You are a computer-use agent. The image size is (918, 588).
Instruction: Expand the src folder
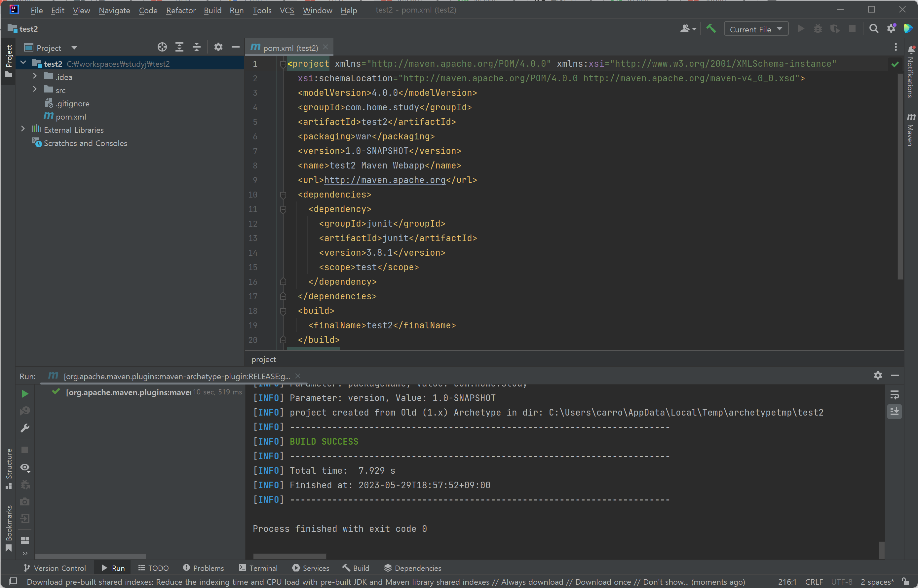(x=35, y=90)
